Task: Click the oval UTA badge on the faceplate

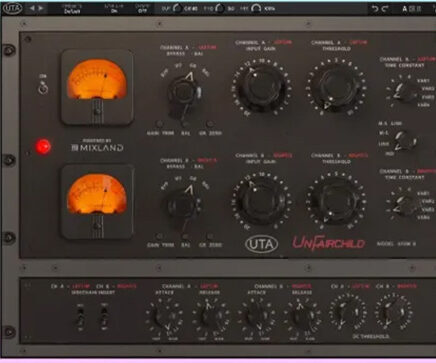Action: 262,244
